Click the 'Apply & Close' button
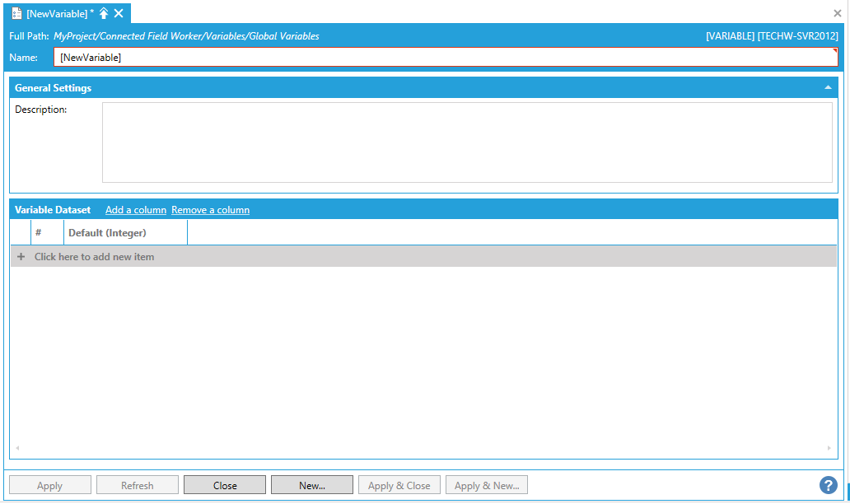The height and width of the screenshot is (504, 850). 399,485
